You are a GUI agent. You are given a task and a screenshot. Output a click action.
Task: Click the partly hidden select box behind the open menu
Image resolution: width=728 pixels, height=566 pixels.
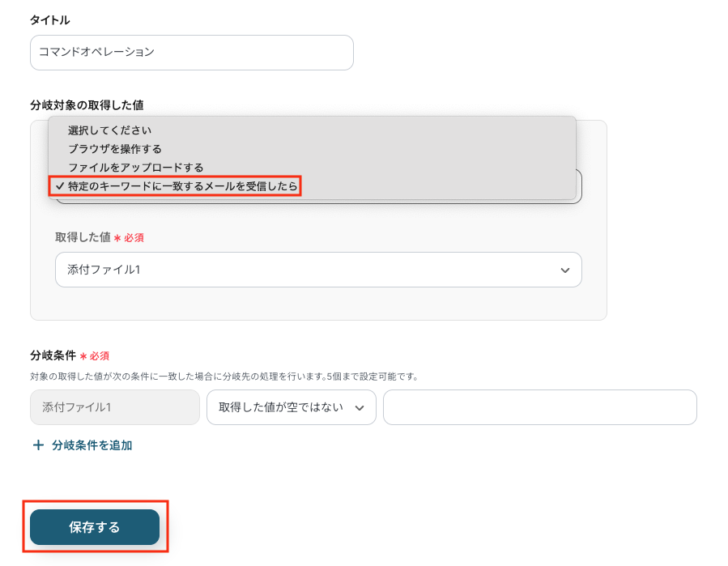[x=578, y=188]
